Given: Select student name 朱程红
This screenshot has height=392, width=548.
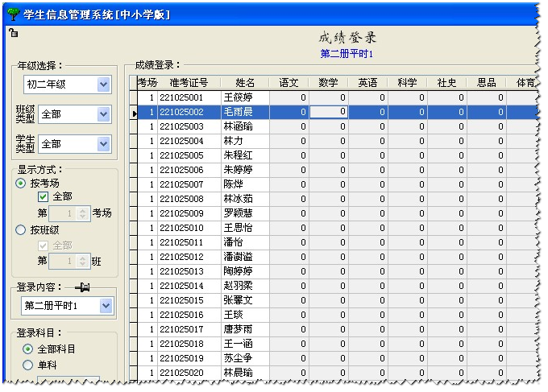Looking at the screenshot, I should click(x=238, y=155).
